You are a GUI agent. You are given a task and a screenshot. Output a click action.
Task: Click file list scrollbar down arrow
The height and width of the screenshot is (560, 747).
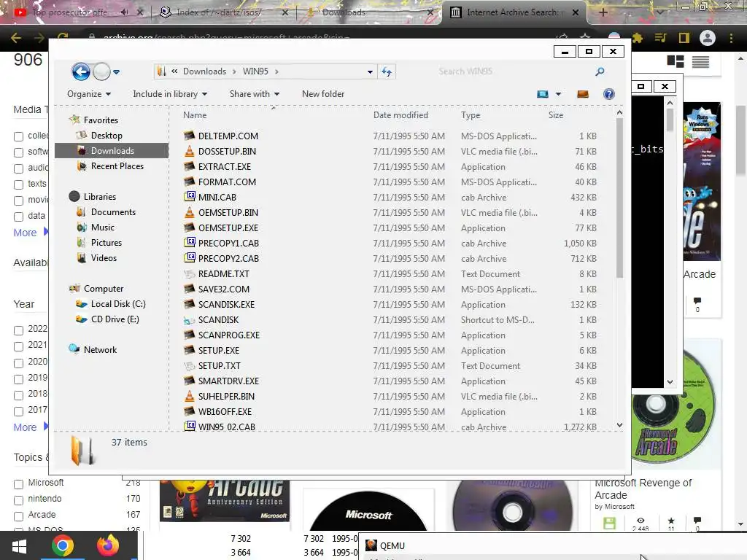[619, 425]
